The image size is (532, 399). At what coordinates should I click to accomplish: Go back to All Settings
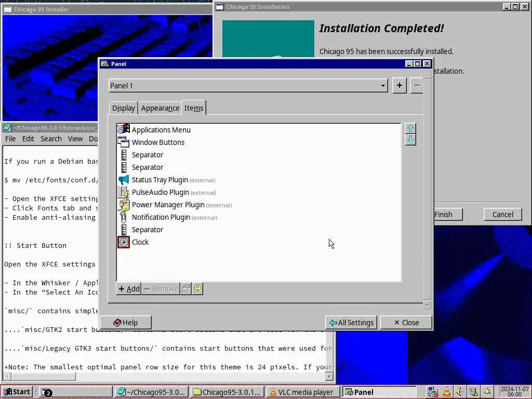pyautogui.click(x=352, y=322)
